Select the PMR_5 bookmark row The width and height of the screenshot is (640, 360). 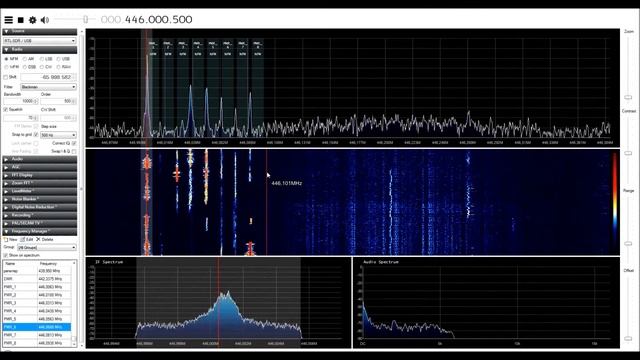coord(37,319)
